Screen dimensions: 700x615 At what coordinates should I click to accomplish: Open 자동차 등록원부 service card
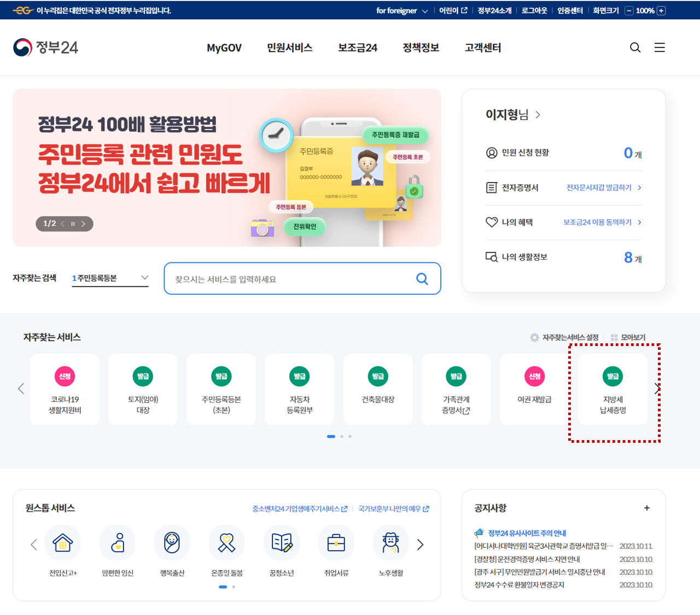299,389
